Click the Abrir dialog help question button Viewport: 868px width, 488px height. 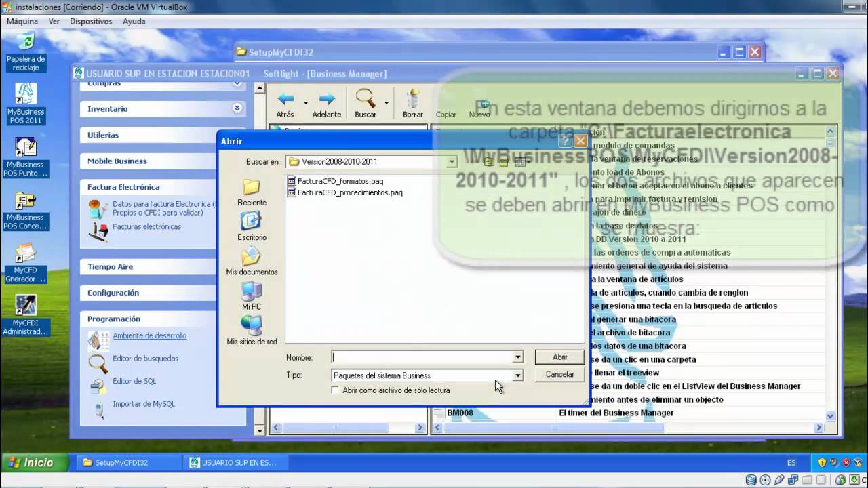[566, 141]
